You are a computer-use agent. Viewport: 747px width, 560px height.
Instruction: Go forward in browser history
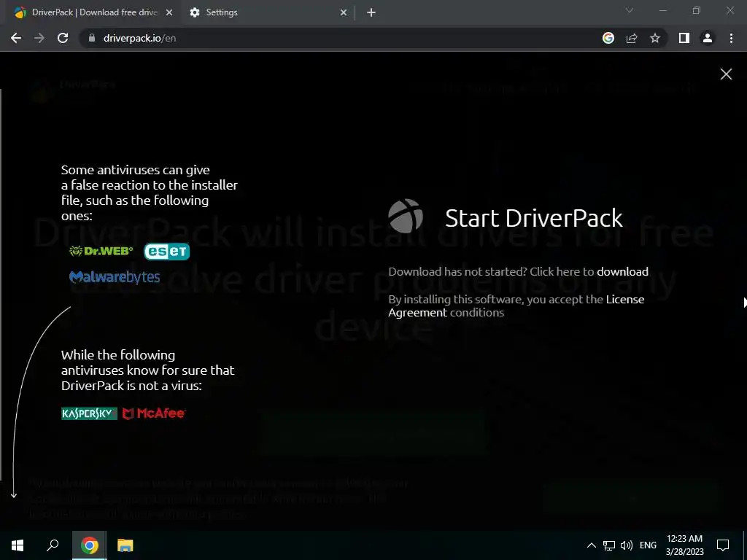39,38
